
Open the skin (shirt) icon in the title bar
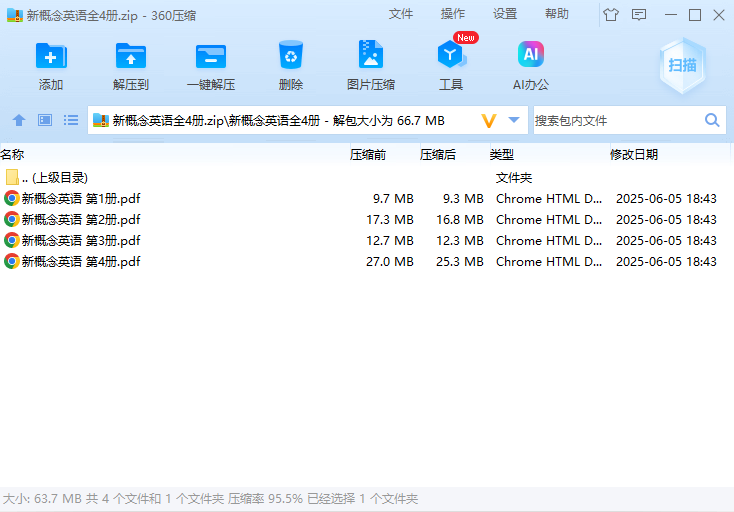click(x=611, y=15)
